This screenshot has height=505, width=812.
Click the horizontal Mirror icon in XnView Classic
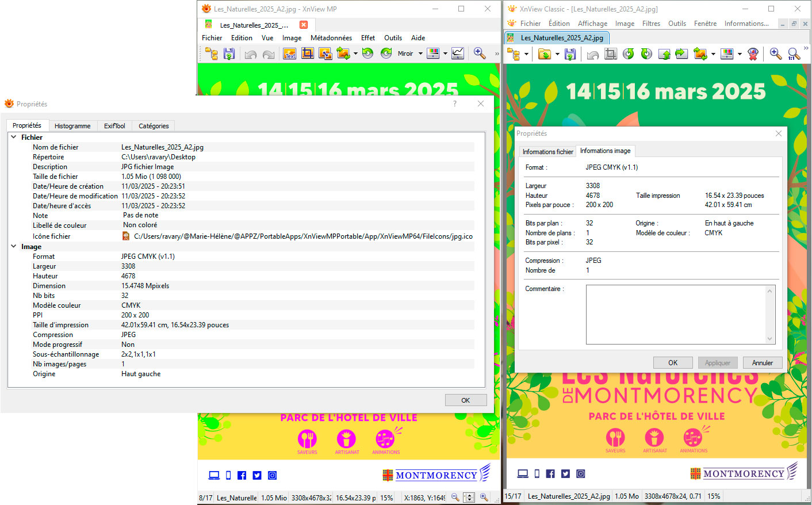point(681,54)
